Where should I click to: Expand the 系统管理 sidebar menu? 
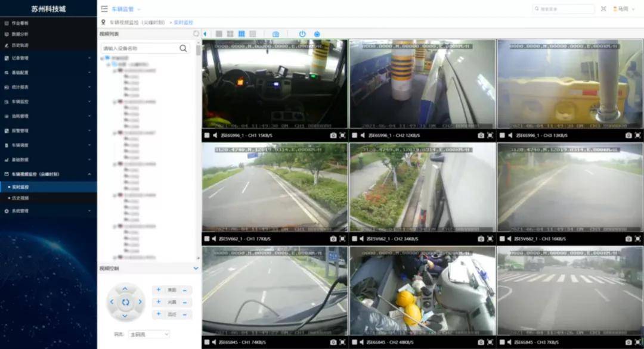click(48, 211)
